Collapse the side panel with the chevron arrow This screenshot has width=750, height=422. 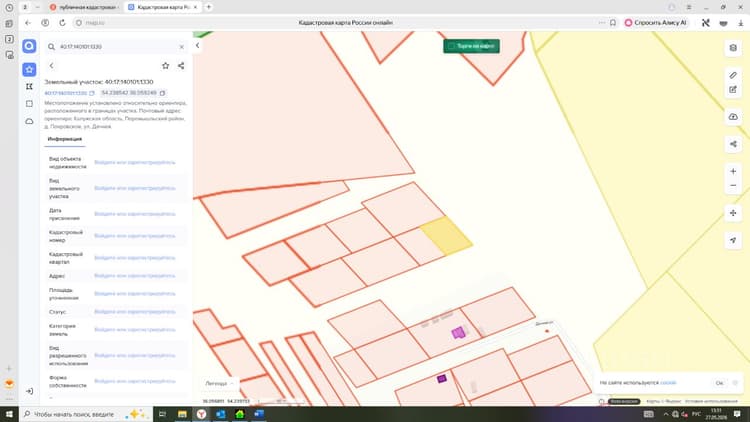[198, 45]
